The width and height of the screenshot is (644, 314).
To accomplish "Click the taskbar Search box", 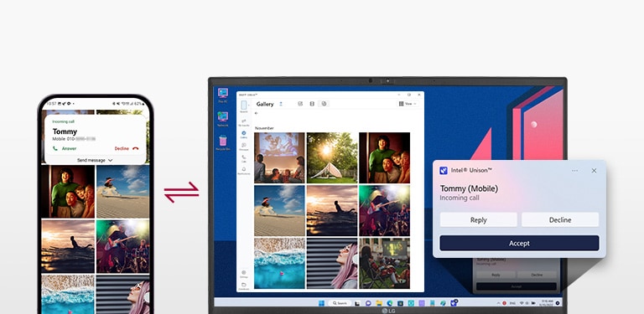I will pos(340,303).
